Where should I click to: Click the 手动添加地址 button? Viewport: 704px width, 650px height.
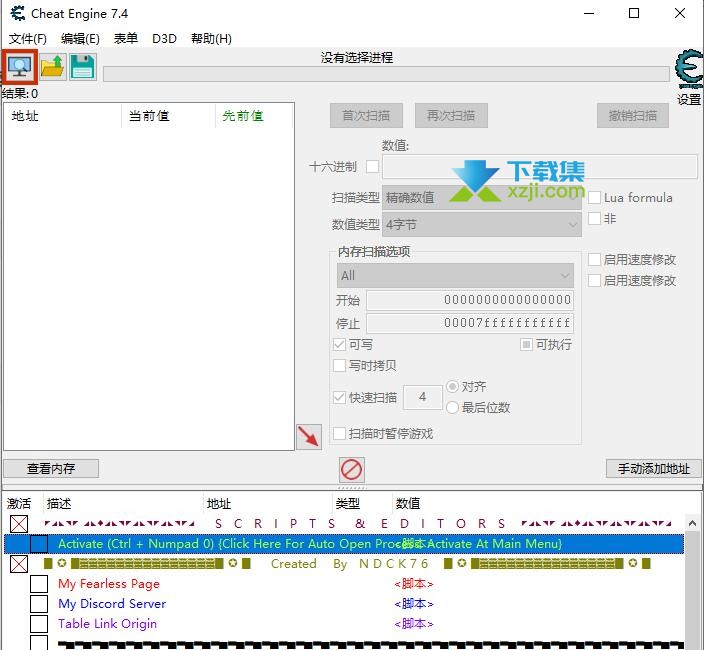(653, 469)
